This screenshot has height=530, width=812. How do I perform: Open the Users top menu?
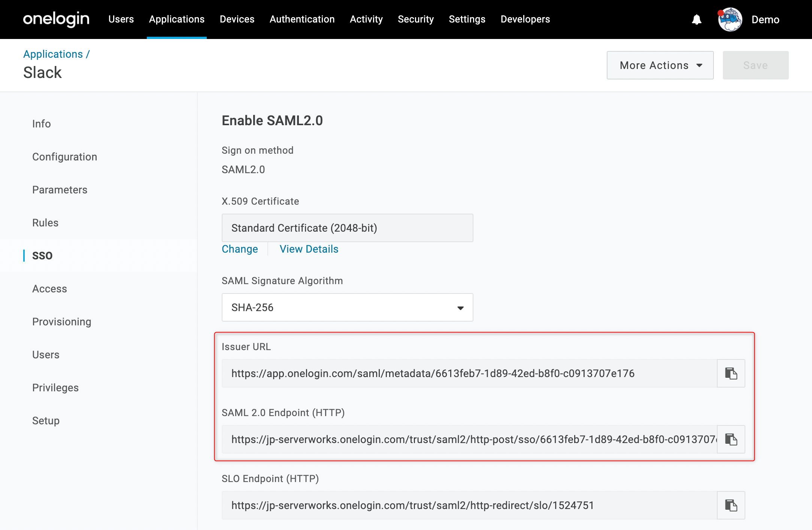point(121,19)
